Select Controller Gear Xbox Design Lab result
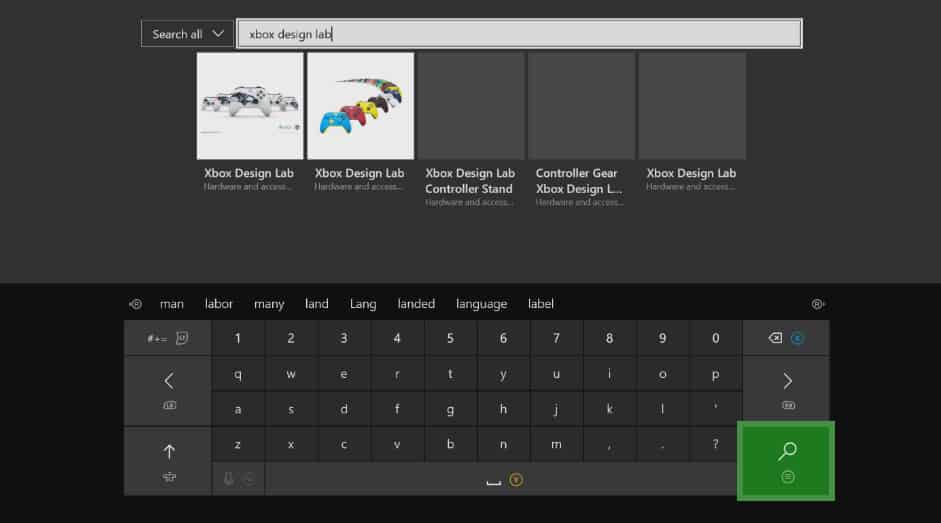The height and width of the screenshot is (523, 941). point(582,130)
